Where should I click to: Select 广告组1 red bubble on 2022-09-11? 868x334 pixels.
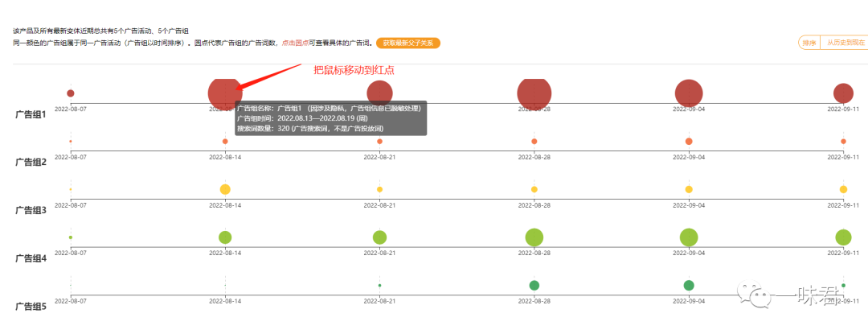coord(843,93)
